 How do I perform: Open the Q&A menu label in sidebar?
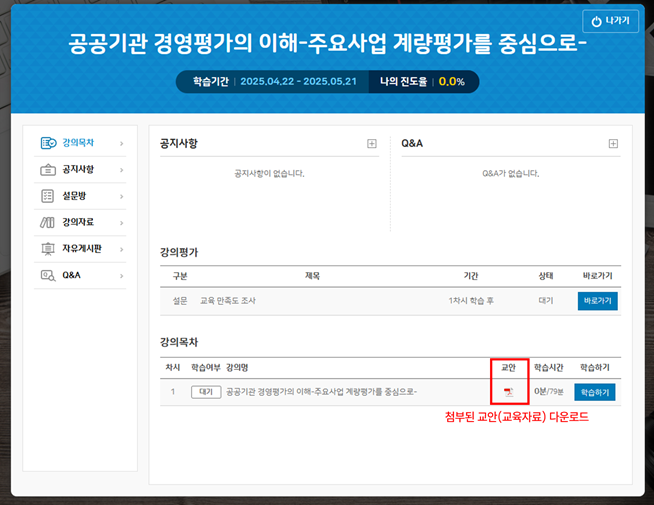tap(72, 274)
